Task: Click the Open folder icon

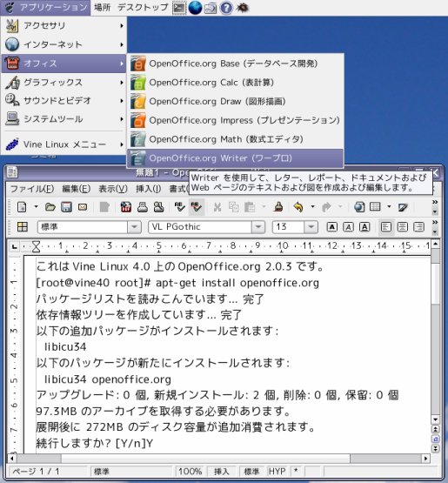Action: click(x=50, y=207)
